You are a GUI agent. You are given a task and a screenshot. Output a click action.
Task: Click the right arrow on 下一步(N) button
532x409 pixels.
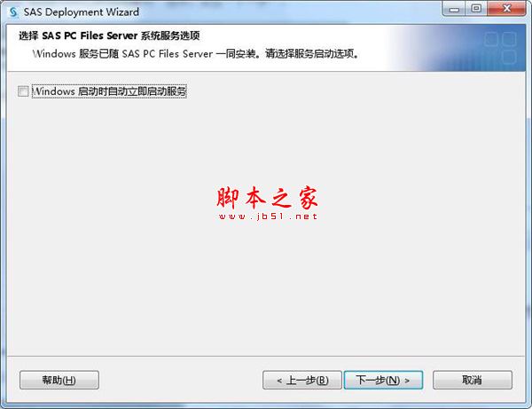(x=407, y=381)
